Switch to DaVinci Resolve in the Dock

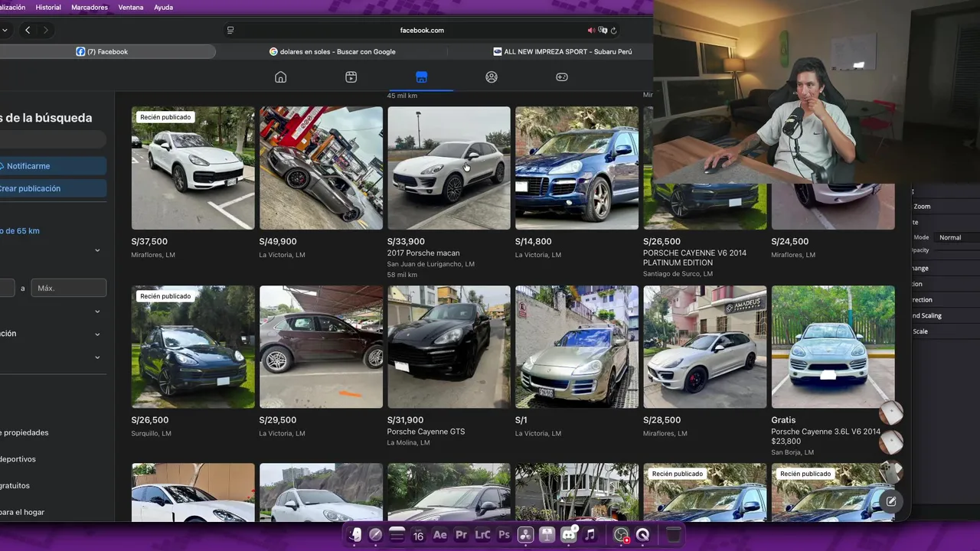coord(525,535)
